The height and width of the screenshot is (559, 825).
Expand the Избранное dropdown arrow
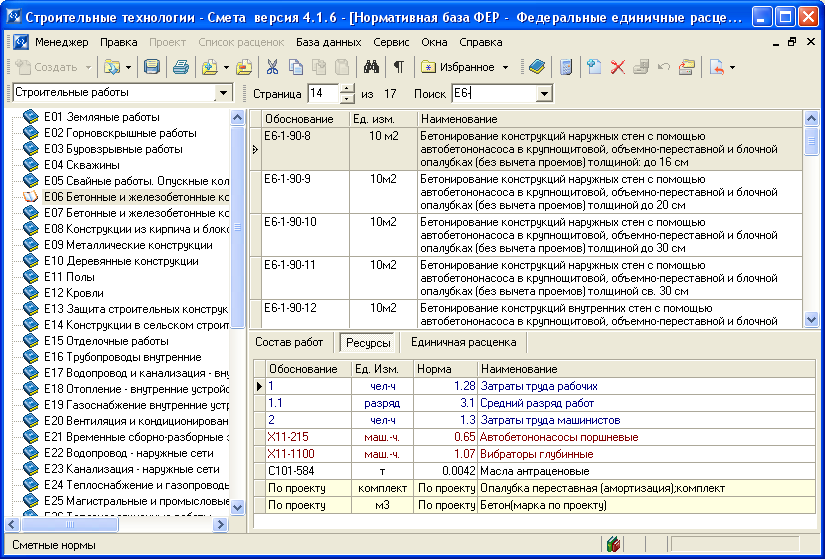click(x=506, y=67)
